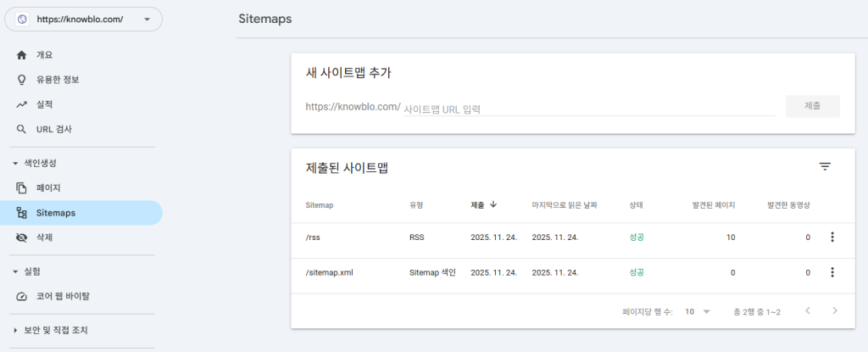This screenshot has width=868, height=352.
Task: Click the pages icon next to 페이지
Action: coord(22,187)
